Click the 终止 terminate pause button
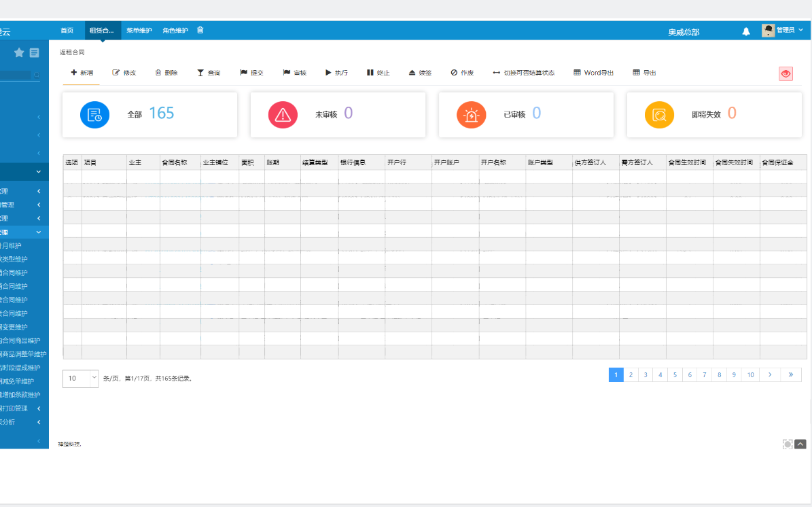The height and width of the screenshot is (507, 812). [x=378, y=73]
